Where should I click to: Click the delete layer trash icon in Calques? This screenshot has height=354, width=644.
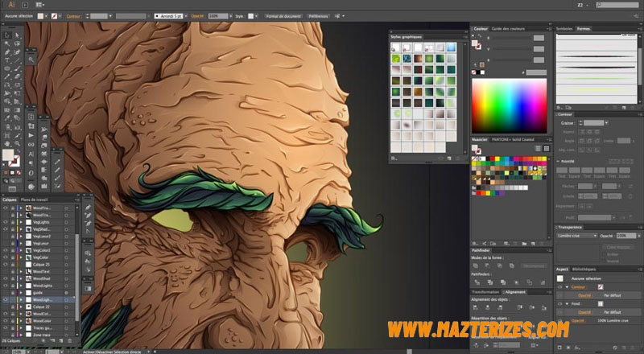tap(70, 341)
